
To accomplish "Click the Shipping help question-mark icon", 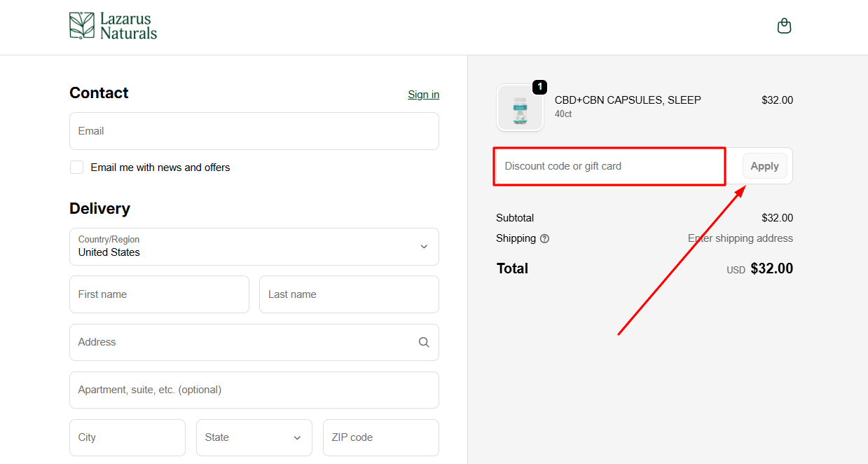I will (x=544, y=238).
